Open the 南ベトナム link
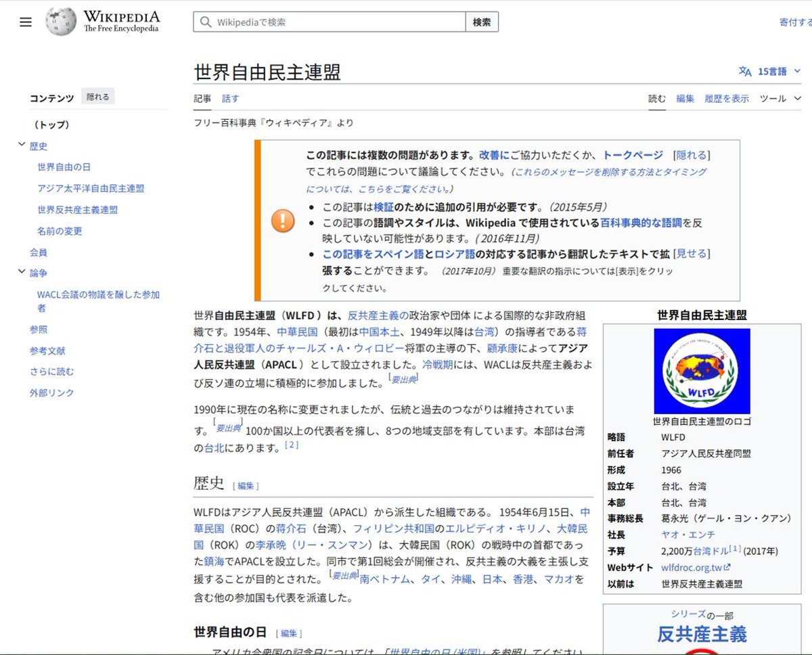 386,579
